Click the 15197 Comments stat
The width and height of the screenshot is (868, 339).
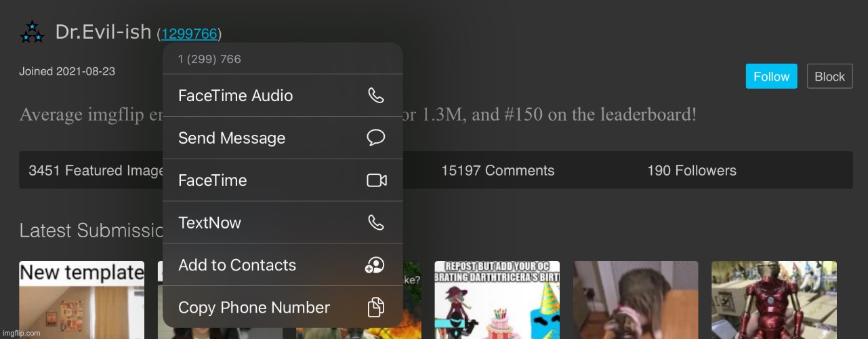coord(497,171)
